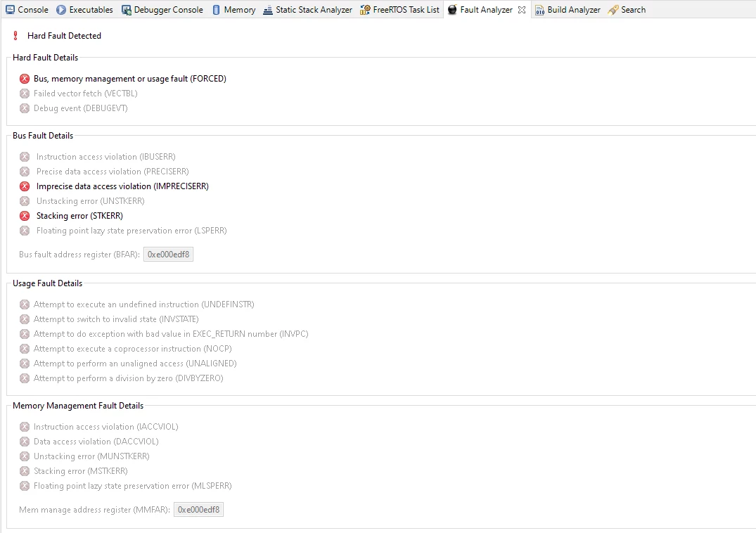Click the gray MUNSTKERR indicator icon
The image size is (756, 533).
point(25,456)
